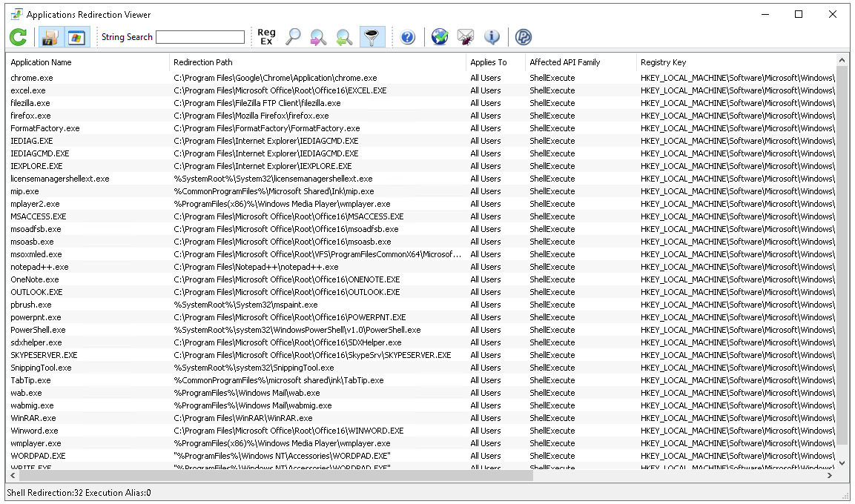Click the green Refresh icon
855x504 pixels.
coord(18,37)
